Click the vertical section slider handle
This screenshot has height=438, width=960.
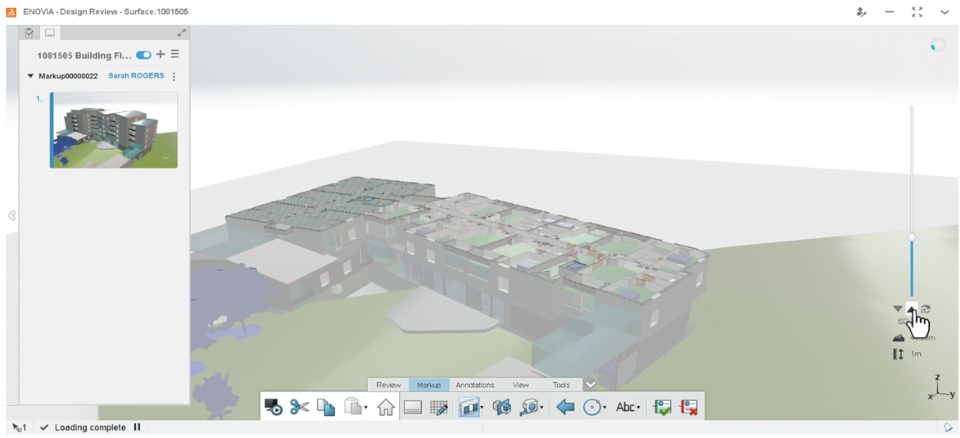(x=912, y=237)
